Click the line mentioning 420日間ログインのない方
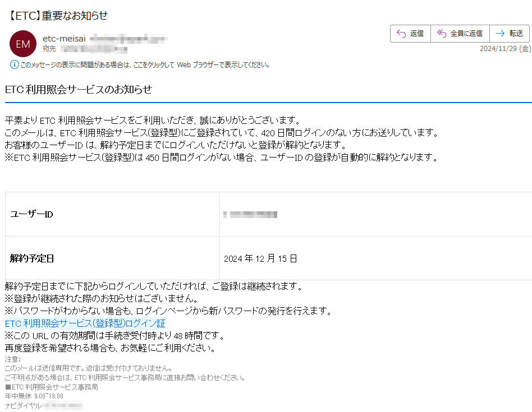Viewport: 532px width, 412px height. pos(222,132)
